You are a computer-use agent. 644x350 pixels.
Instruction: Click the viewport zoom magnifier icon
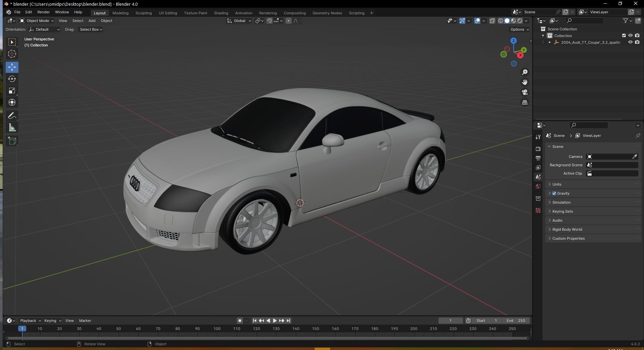click(x=525, y=72)
